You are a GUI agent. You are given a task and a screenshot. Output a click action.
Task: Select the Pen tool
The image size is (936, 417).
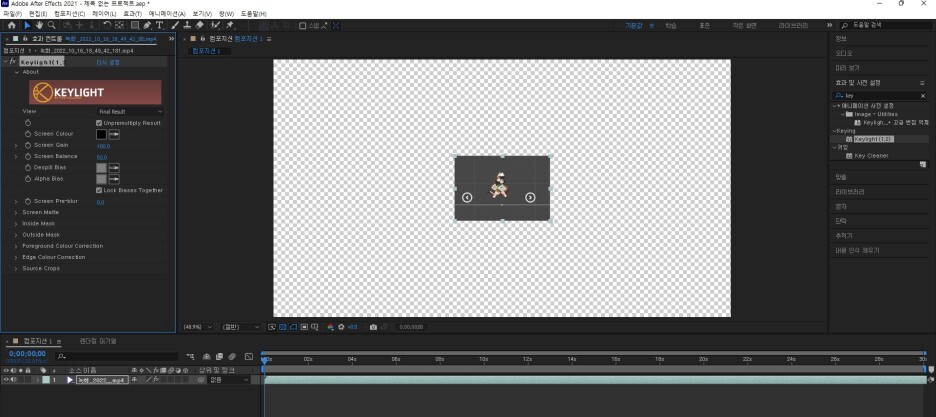(147, 26)
